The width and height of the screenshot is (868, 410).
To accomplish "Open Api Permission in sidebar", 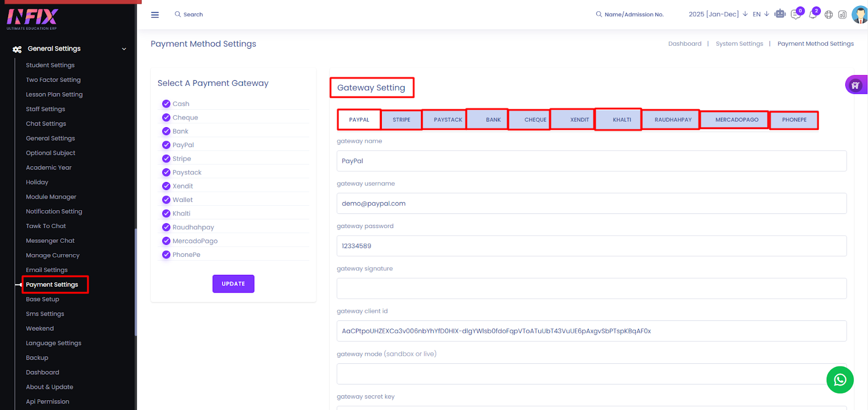I will (x=48, y=402).
